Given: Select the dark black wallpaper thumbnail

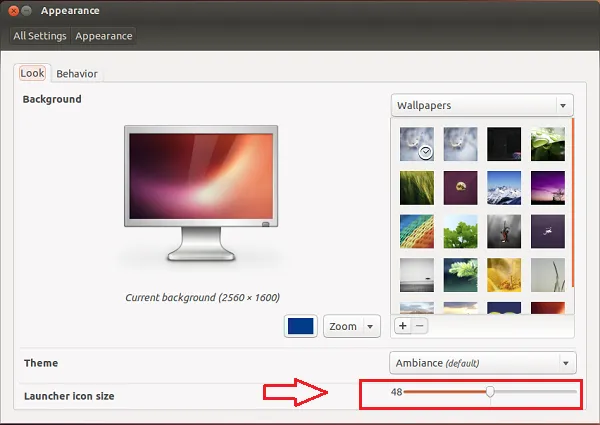Looking at the screenshot, I should coord(504,143).
